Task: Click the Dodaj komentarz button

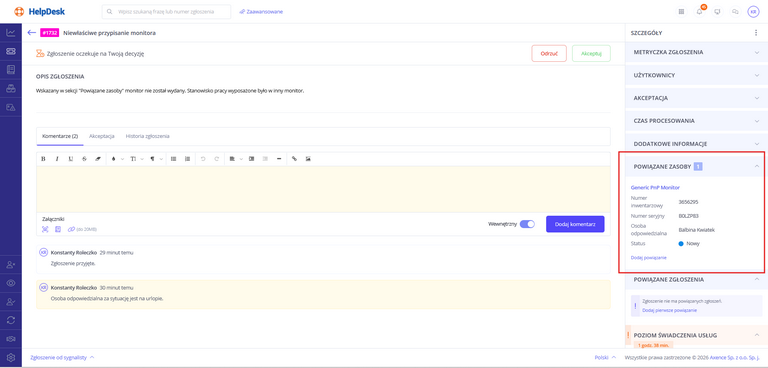Action: pos(575,224)
